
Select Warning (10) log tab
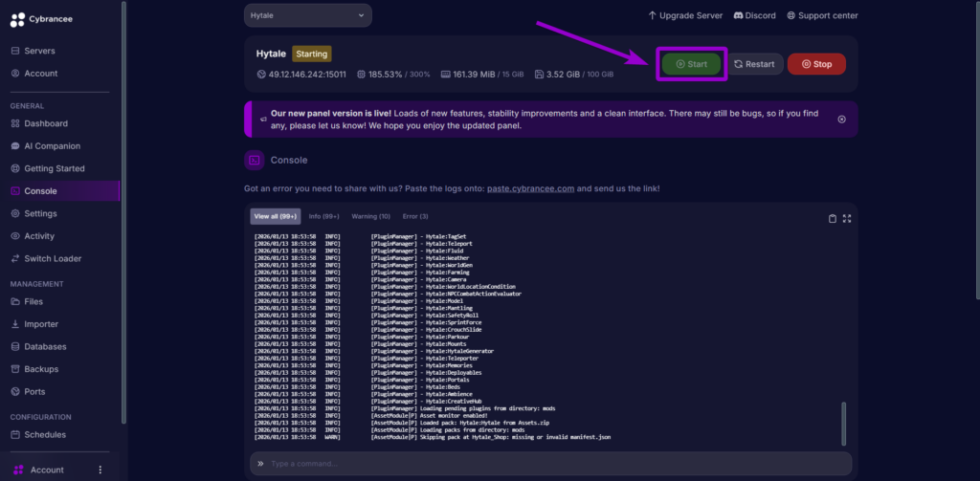(x=370, y=216)
